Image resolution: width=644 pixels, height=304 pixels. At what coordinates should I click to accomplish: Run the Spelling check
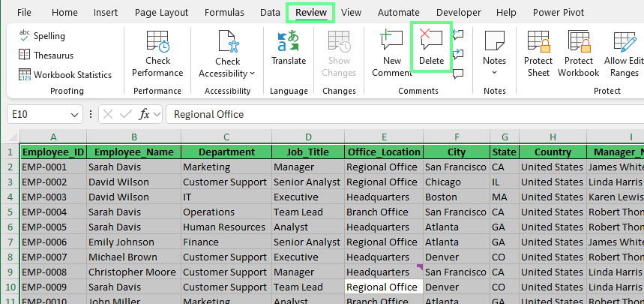[42, 36]
